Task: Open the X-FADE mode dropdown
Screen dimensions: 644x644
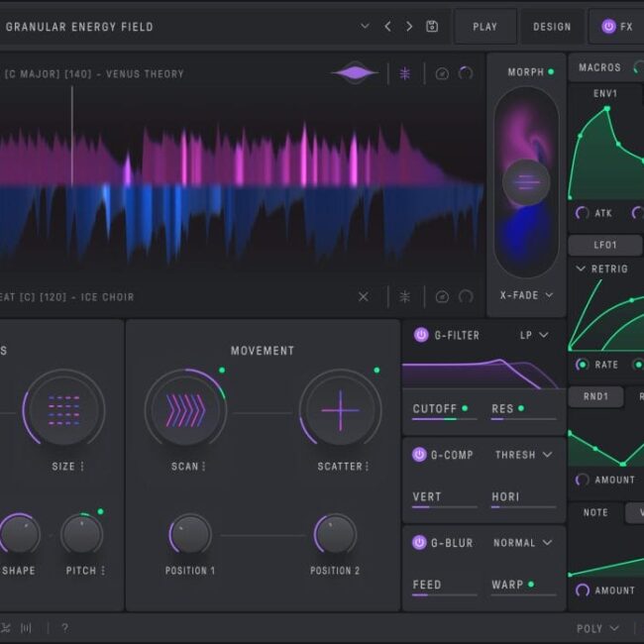Action: pyautogui.click(x=526, y=295)
